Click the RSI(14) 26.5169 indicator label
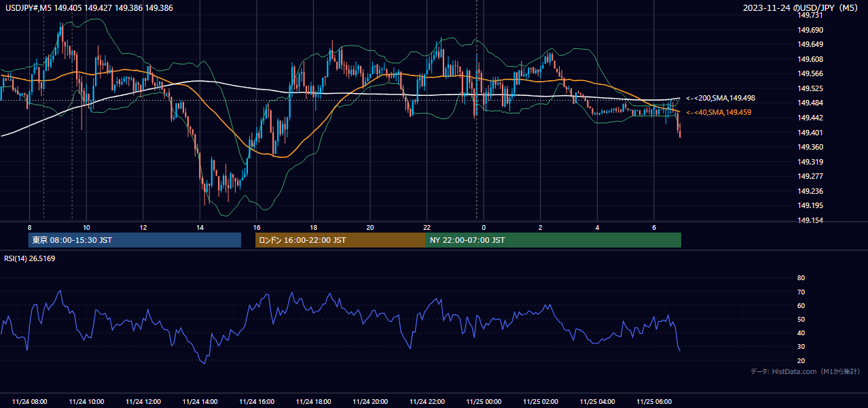The width and height of the screenshot is (868, 408). coord(30,258)
